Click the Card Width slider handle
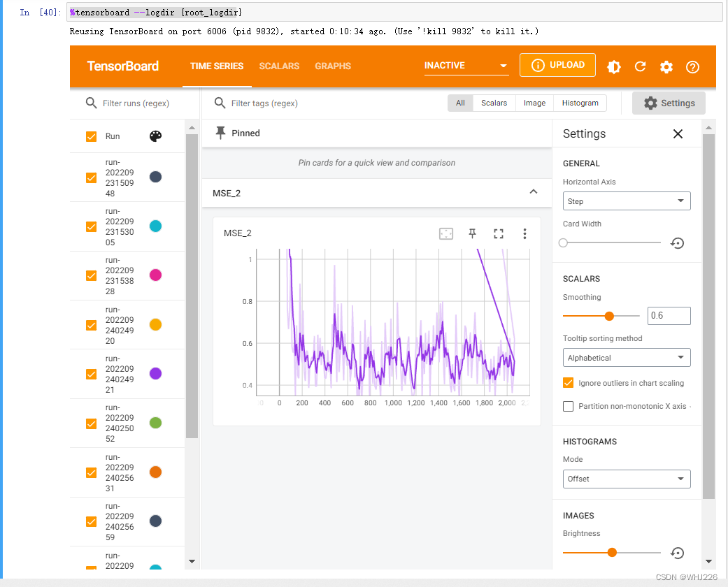 click(563, 242)
